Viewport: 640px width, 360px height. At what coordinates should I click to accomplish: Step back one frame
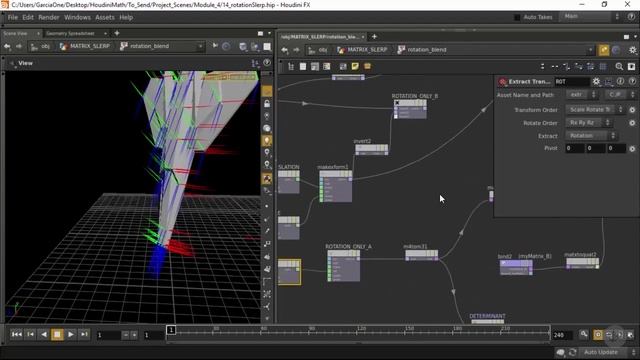pyautogui.click(x=31, y=335)
